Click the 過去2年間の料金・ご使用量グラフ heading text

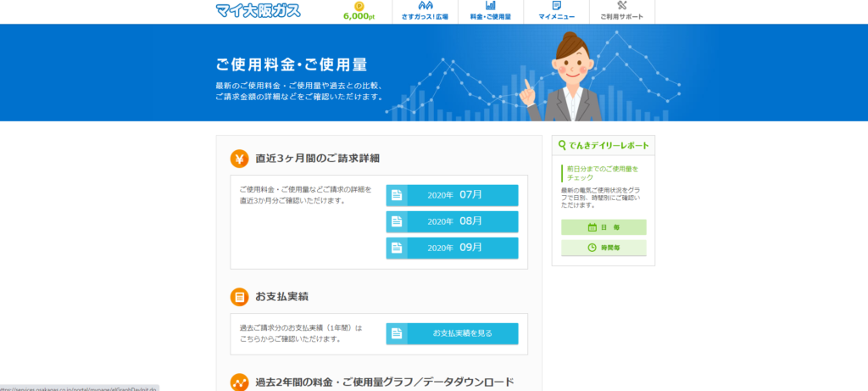click(385, 382)
